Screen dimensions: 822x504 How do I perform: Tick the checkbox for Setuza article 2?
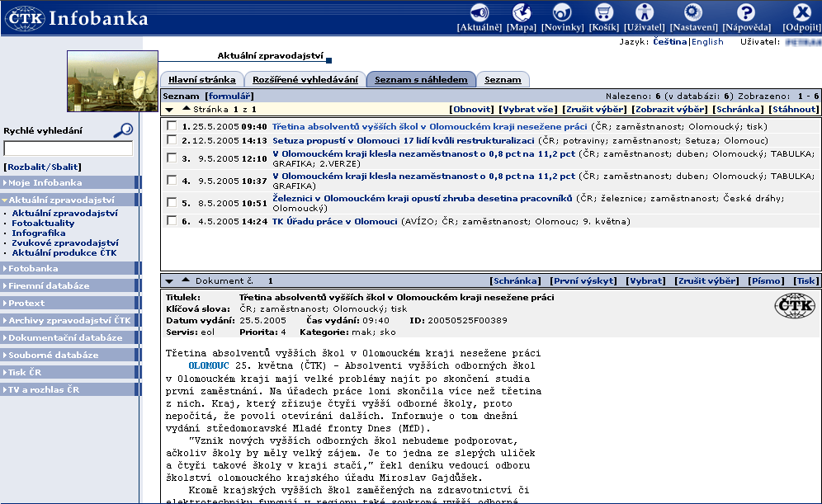pyautogui.click(x=171, y=140)
